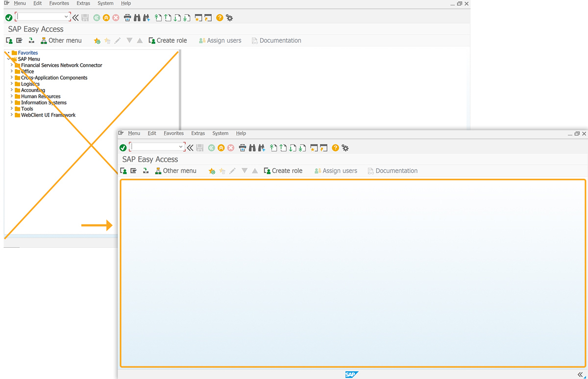Screen dimensions: 588x379
Task: Click the red Cancel icon in the front window
Action: pyautogui.click(x=230, y=147)
